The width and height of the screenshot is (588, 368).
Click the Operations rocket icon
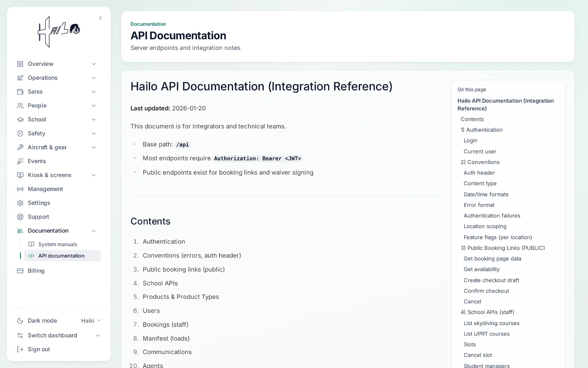coord(20,78)
